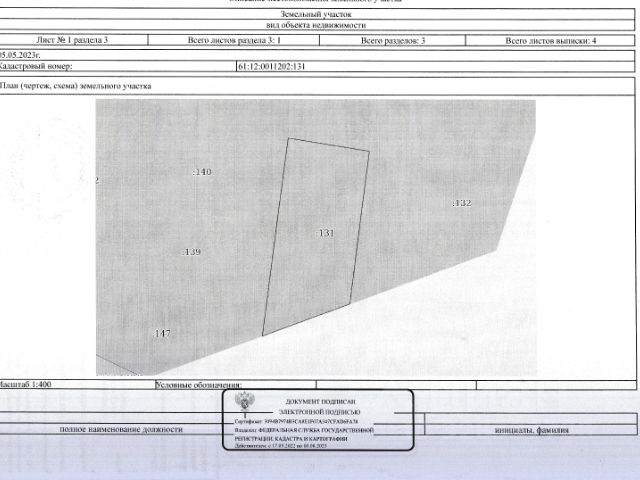Image resolution: width=640 pixels, height=480 pixels.
Task: Select the 'Всего разделов: 3' cell
Action: point(393,40)
